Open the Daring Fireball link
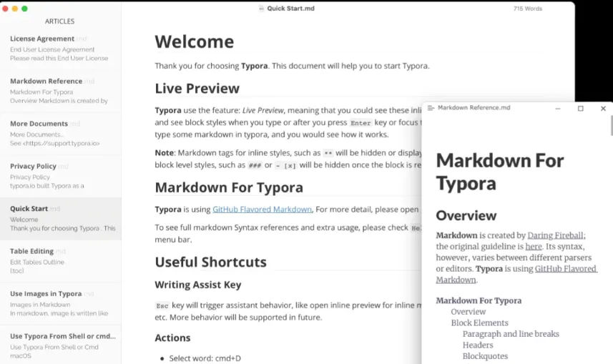Image resolution: width=613 pixels, height=364 pixels. pyautogui.click(x=556, y=235)
